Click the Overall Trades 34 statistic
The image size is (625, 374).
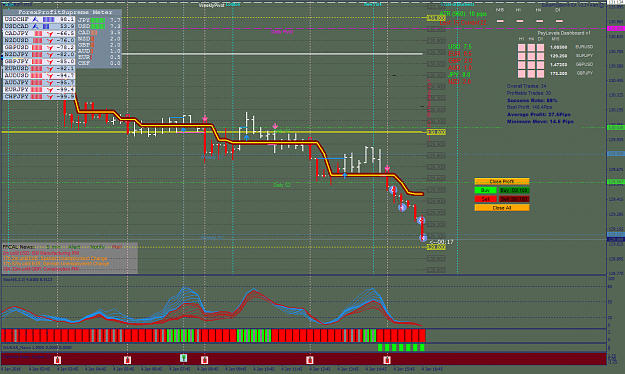click(x=526, y=86)
